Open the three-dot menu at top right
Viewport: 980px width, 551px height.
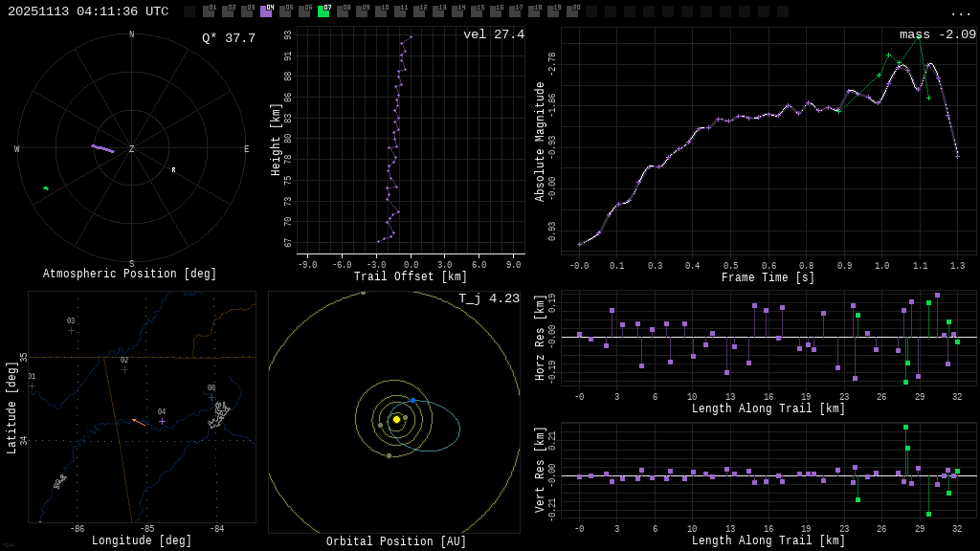pyautogui.click(x=960, y=12)
